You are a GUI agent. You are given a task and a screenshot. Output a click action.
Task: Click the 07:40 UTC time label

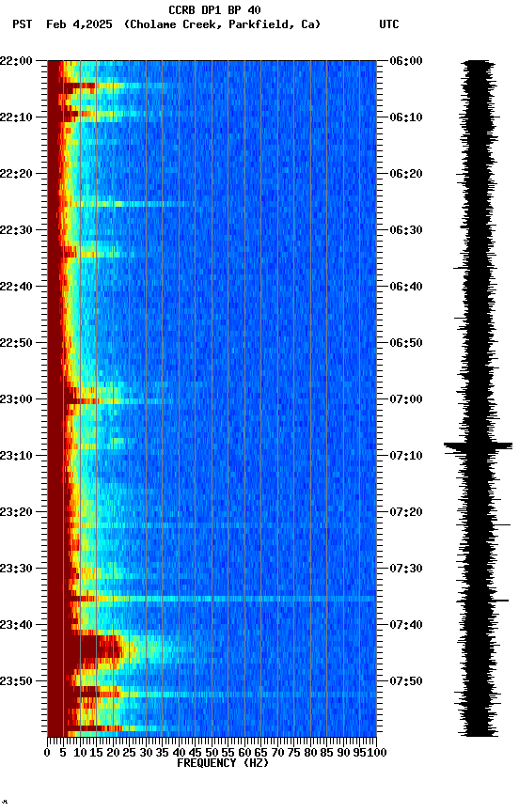pos(406,626)
